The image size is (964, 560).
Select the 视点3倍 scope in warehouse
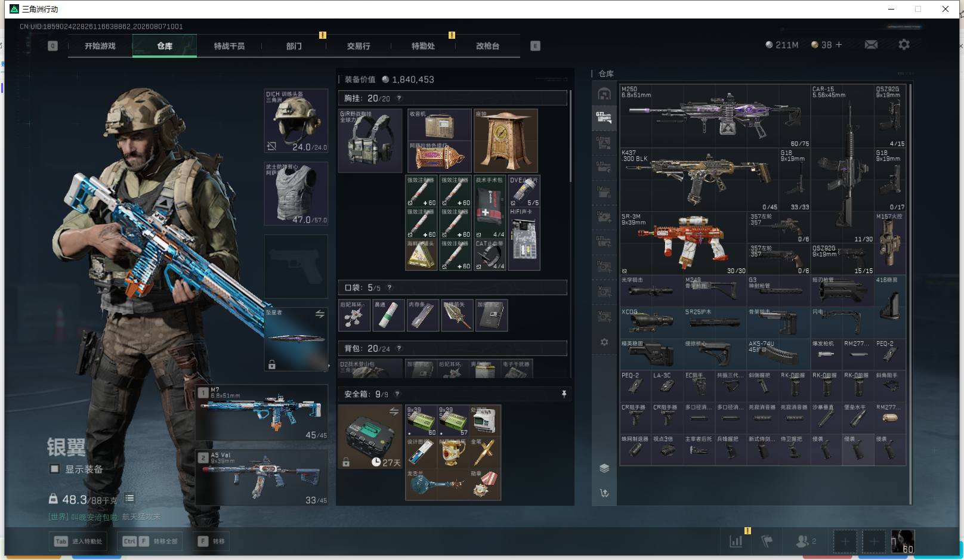(668, 450)
